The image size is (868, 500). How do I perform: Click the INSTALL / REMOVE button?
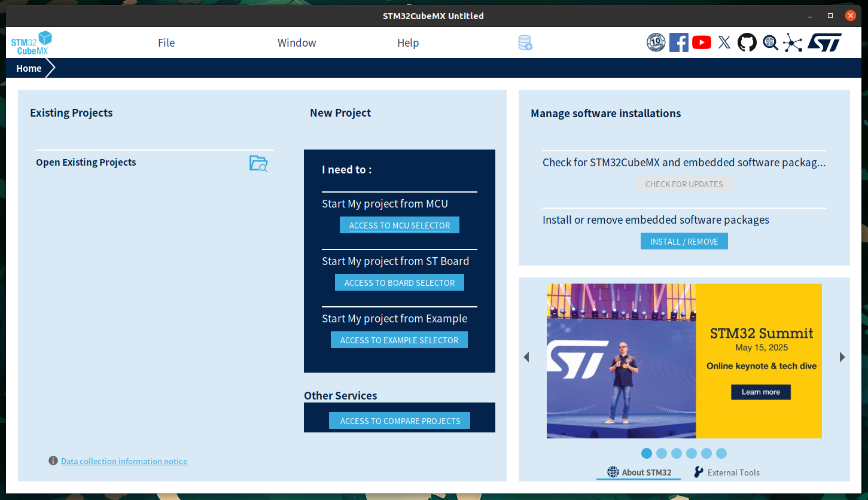point(684,241)
